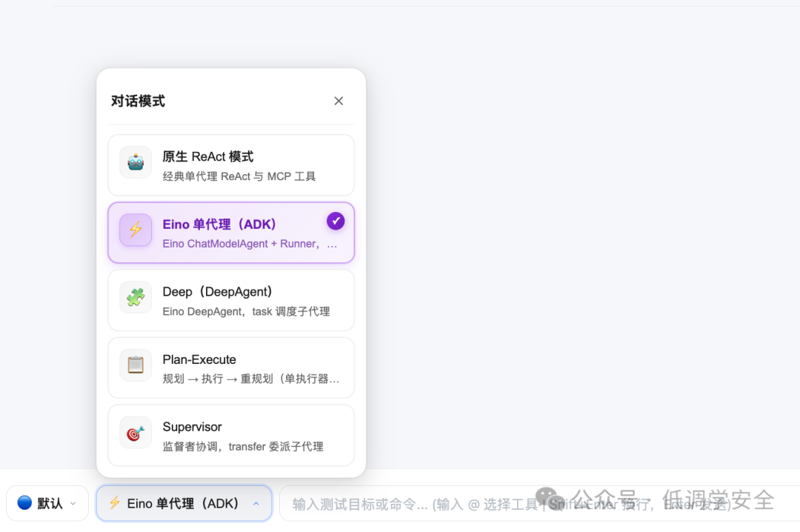Viewport: 800px width, 532px height.
Task: Open the 默认 dropdown
Action: coord(47,503)
